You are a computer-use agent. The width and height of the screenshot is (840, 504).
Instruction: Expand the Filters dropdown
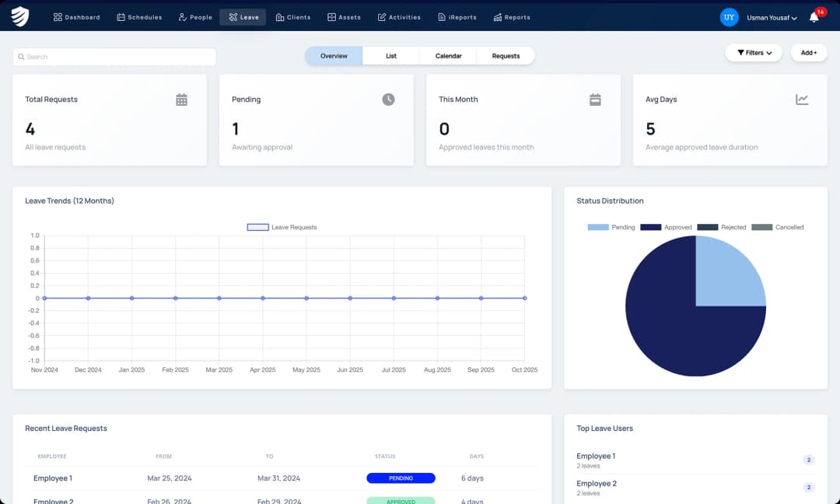(x=754, y=53)
